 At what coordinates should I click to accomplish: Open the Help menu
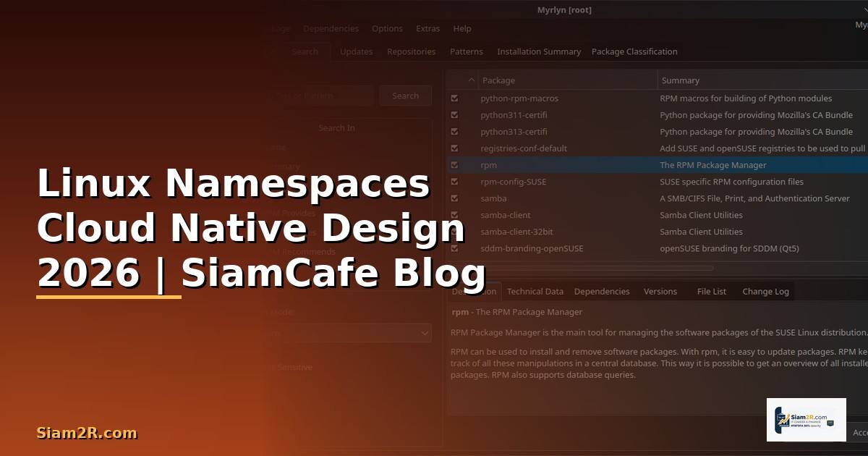(462, 29)
